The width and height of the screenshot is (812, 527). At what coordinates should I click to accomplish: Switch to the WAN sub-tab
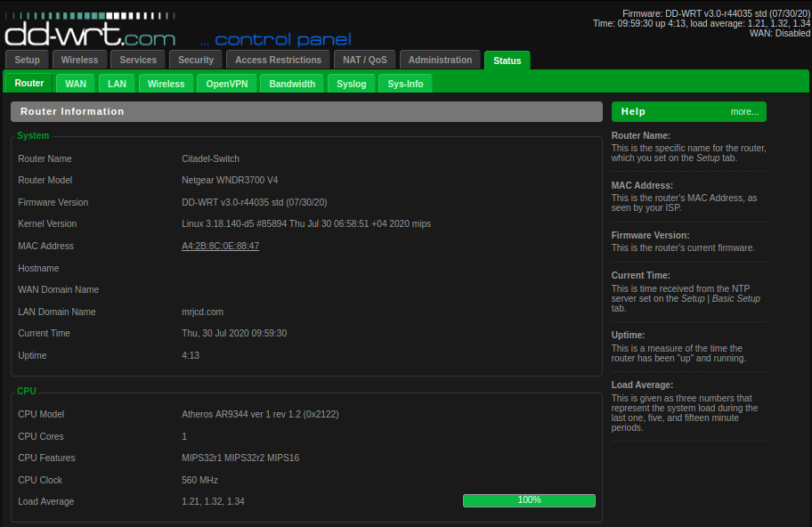click(76, 84)
